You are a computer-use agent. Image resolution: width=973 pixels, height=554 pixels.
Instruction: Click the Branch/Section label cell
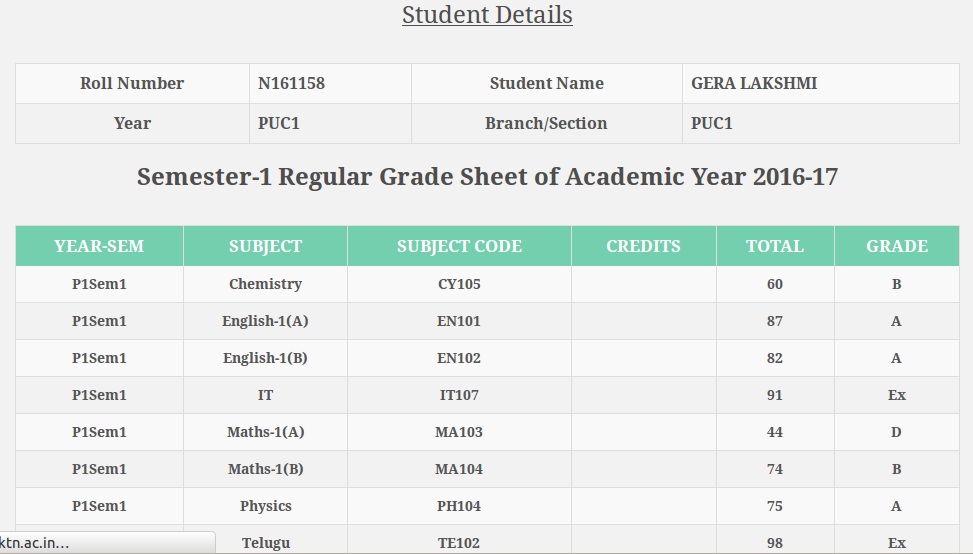(x=547, y=123)
